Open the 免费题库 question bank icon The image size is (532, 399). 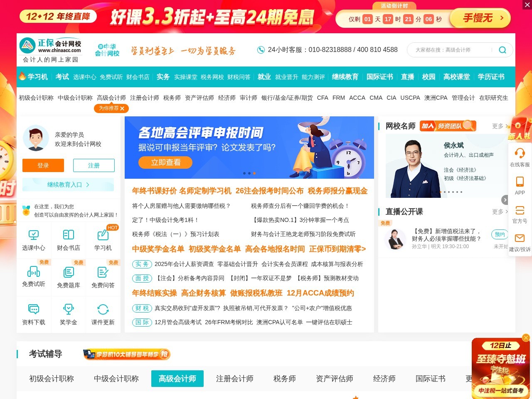[68, 277]
